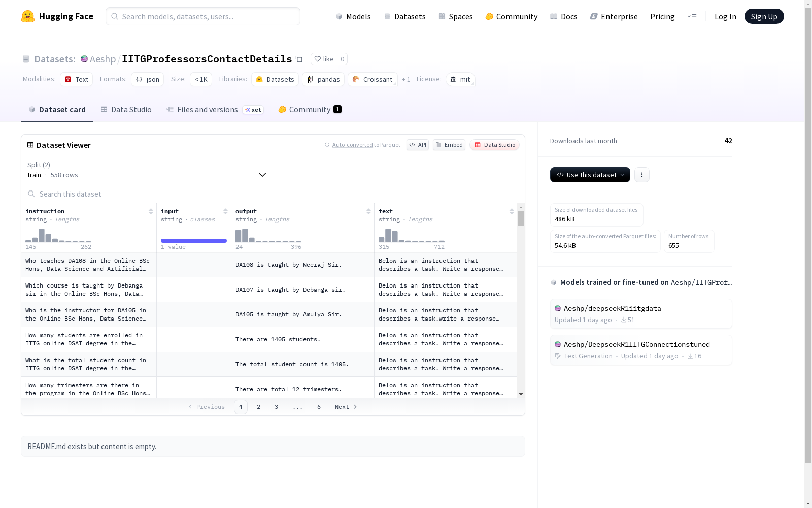Viewport: 812px width, 508px height.
Task: Click the cell 'There are 1405 students.'
Action: click(x=302, y=339)
